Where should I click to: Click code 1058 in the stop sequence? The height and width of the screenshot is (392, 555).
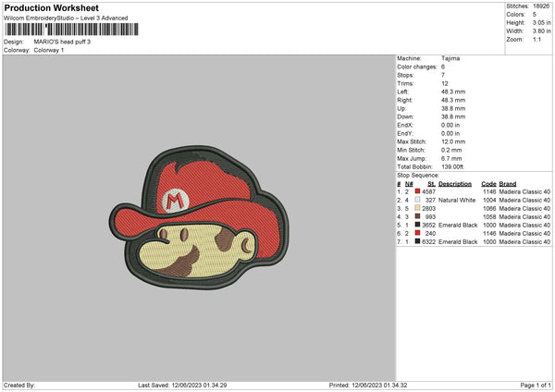point(489,216)
